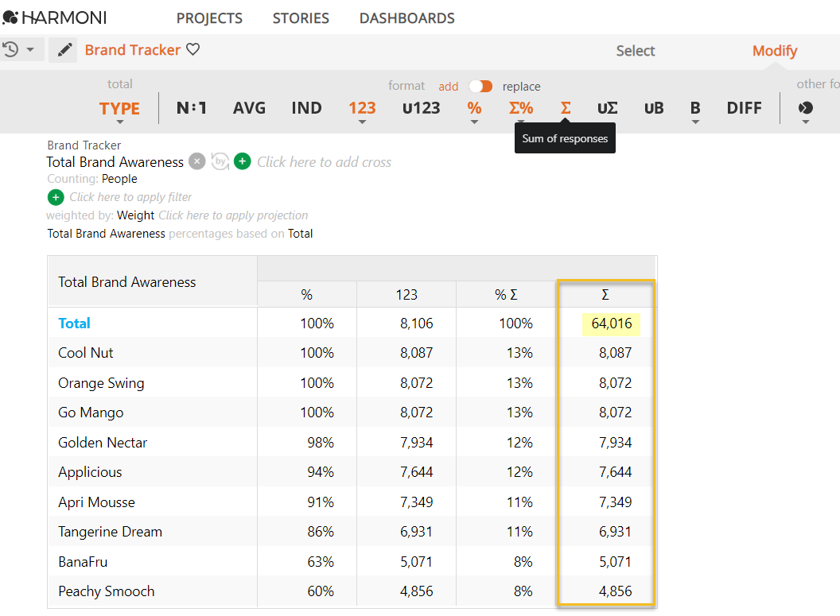Screen dimensions: 840x616
Task: Remove Total Brand Awareness with the grey X icon
Action: coord(197,161)
